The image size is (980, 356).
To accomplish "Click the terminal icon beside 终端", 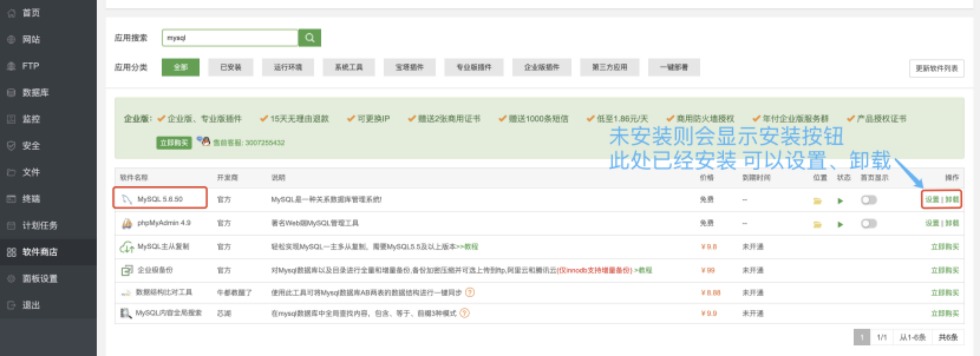I will click(11, 199).
